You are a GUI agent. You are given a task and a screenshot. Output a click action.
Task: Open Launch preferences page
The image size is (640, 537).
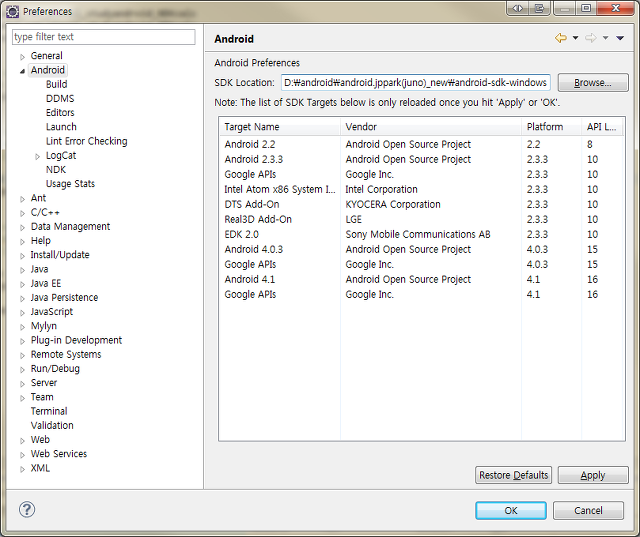coord(61,126)
